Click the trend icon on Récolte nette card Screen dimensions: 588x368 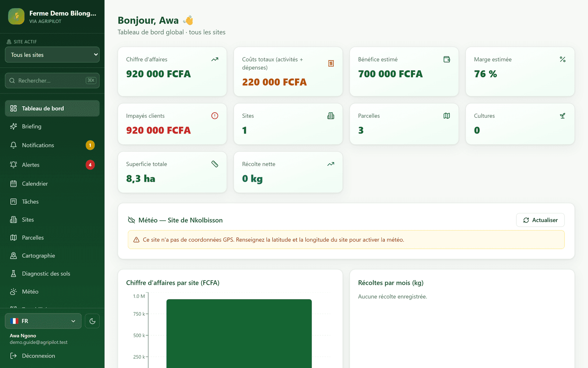(x=331, y=164)
